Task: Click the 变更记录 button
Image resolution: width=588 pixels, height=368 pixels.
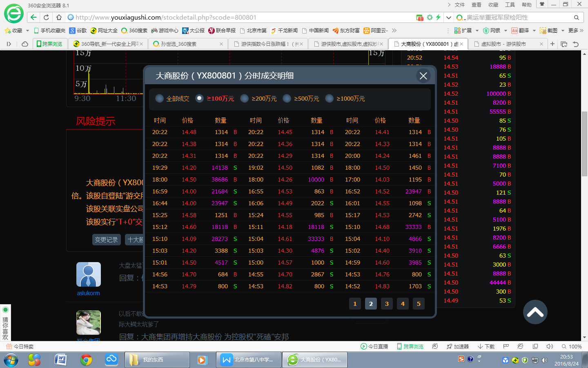Action: (106, 240)
